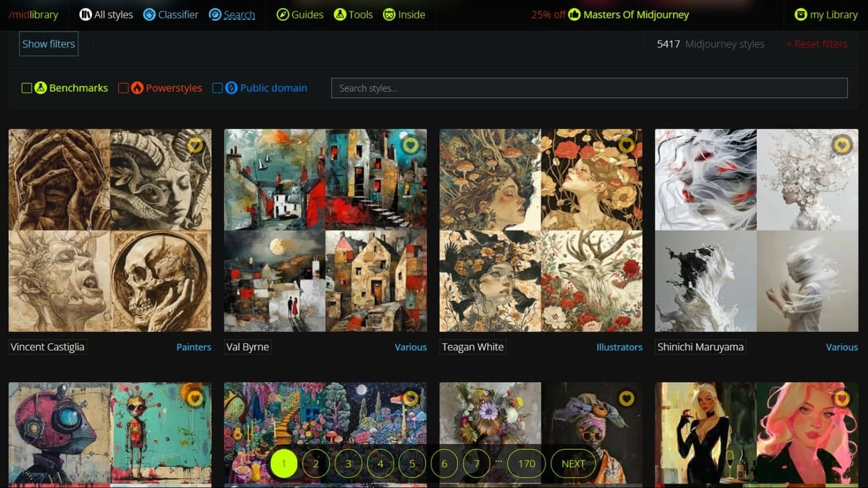The width and height of the screenshot is (868, 488).
Task: Jump to last page 170
Action: (527, 464)
